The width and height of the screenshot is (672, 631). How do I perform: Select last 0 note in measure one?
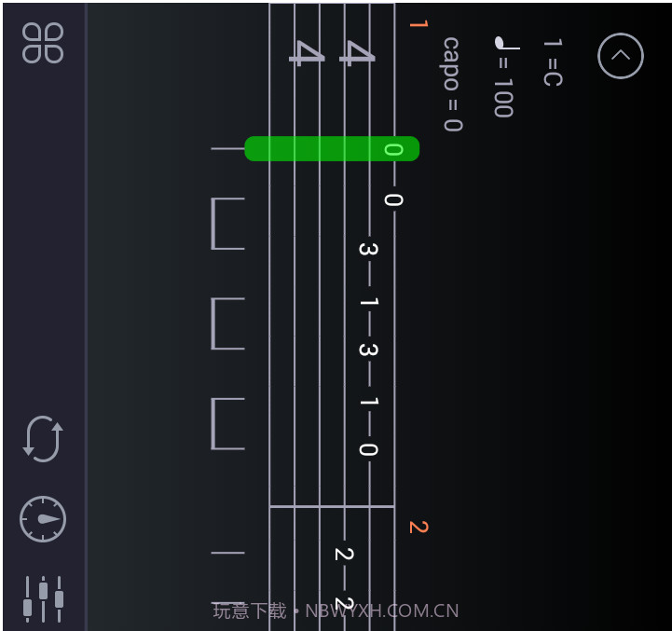click(368, 449)
